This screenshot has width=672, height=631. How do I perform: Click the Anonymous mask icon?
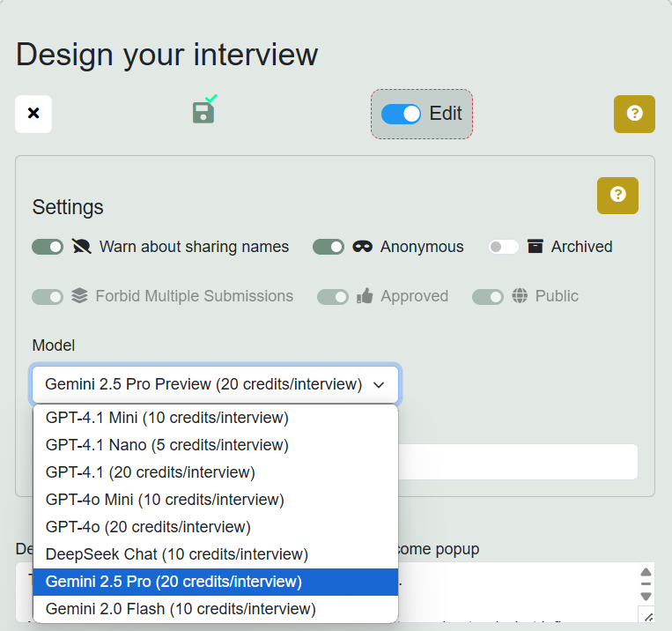point(362,247)
